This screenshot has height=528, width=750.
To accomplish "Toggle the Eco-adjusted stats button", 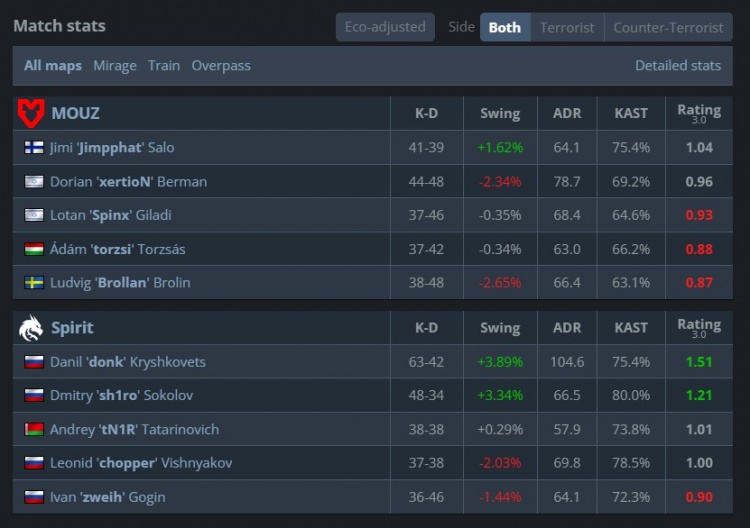I will pos(385,27).
